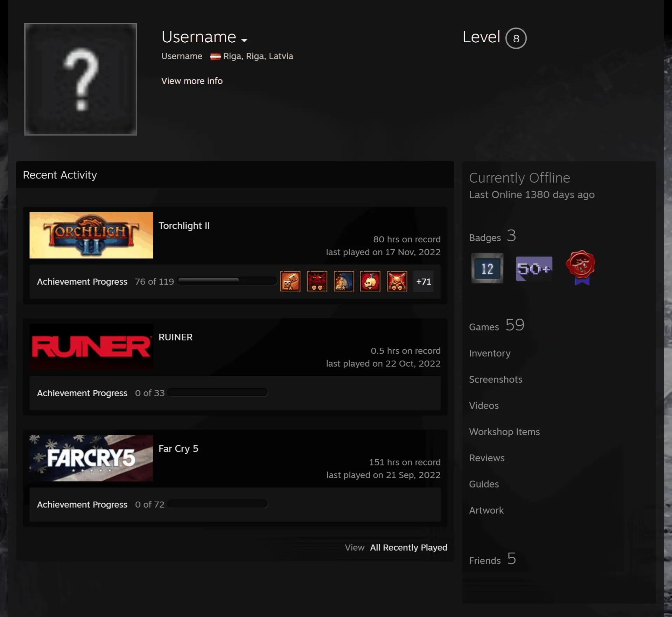Click the Far Cry 5 title link
The image size is (672, 617).
point(178,448)
